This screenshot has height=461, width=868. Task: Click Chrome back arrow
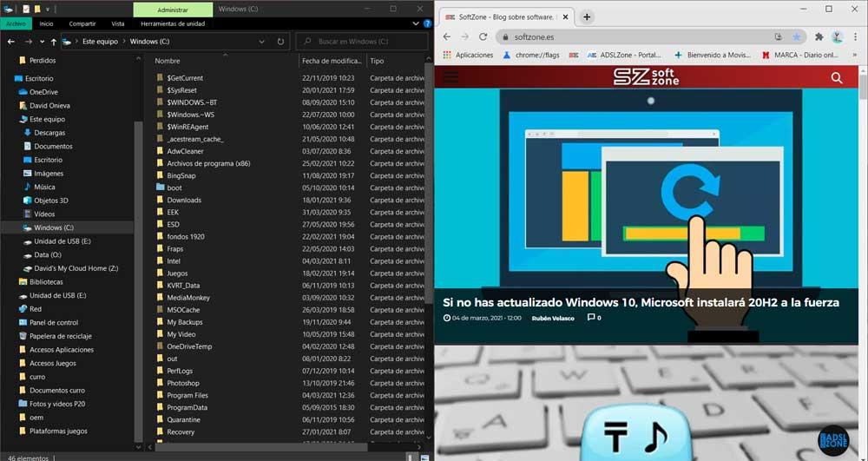(x=447, y=37)
